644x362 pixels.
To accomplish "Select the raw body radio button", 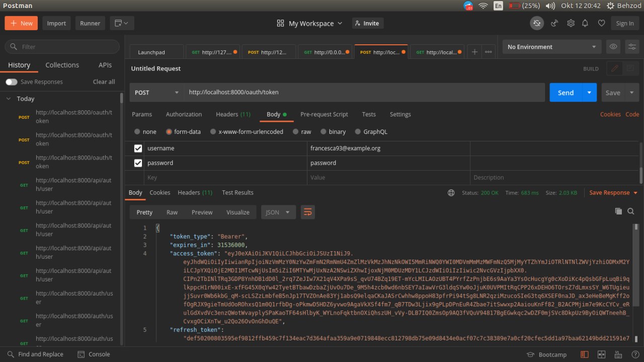I will [296, 131].
